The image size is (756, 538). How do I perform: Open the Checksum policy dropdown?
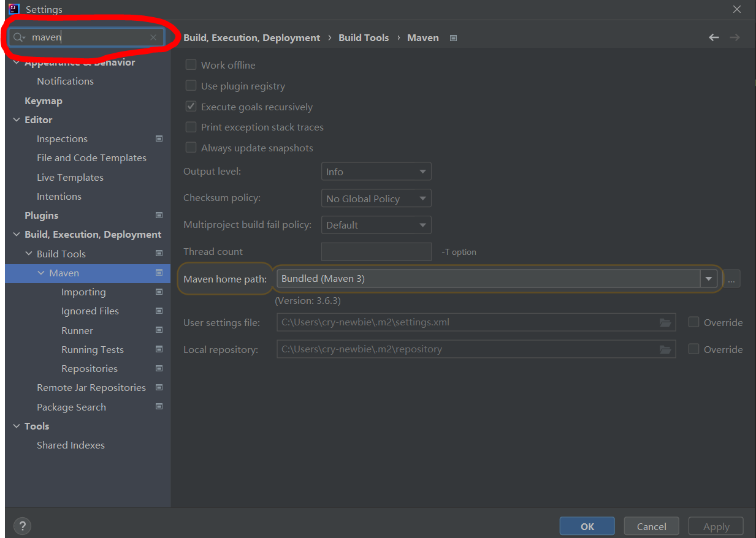(x=376, y=199)
